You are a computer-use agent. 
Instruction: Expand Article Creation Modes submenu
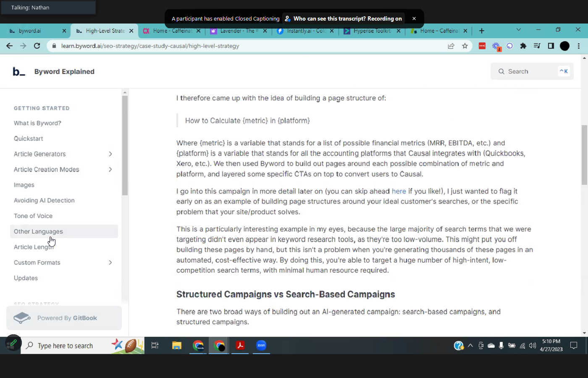(110, 170)
